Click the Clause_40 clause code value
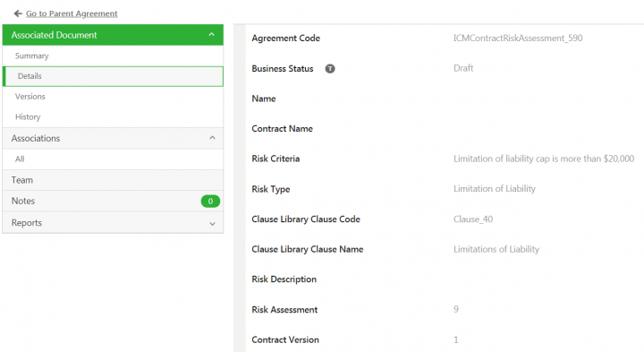644x352 pixels. pyautogui.click(x=473, y=219)
